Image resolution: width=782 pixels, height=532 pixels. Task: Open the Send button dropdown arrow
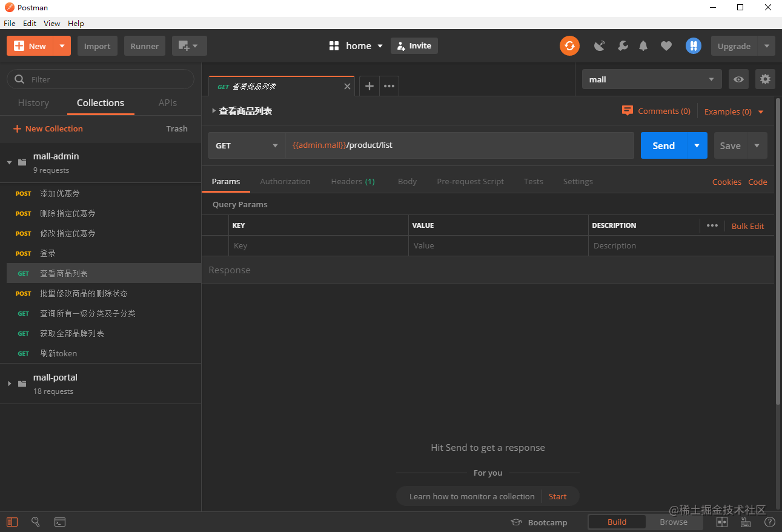(x=697, y=145)
